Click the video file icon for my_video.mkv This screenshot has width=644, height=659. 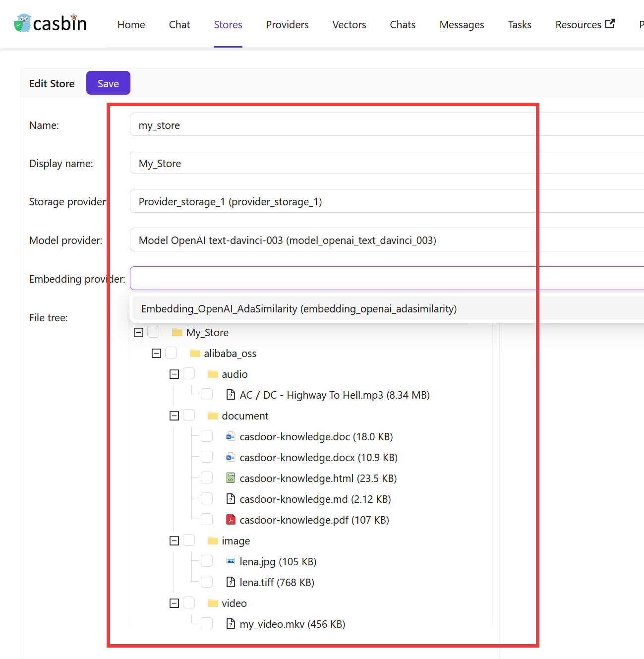pos(231,623)
